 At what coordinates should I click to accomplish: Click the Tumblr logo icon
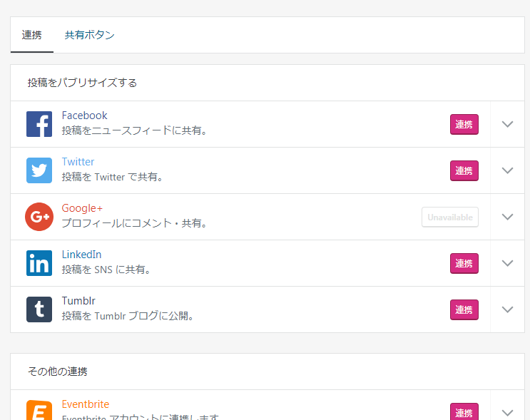tap(39, 309)
